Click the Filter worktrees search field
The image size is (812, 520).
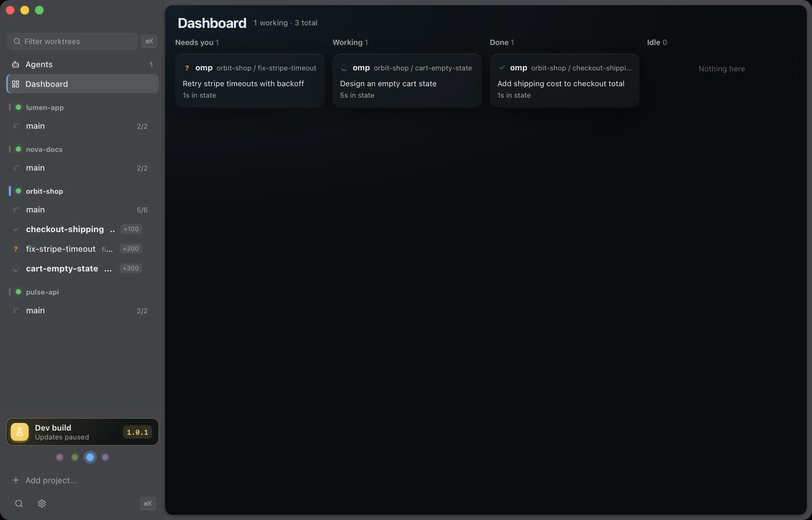tap(72, 41)
